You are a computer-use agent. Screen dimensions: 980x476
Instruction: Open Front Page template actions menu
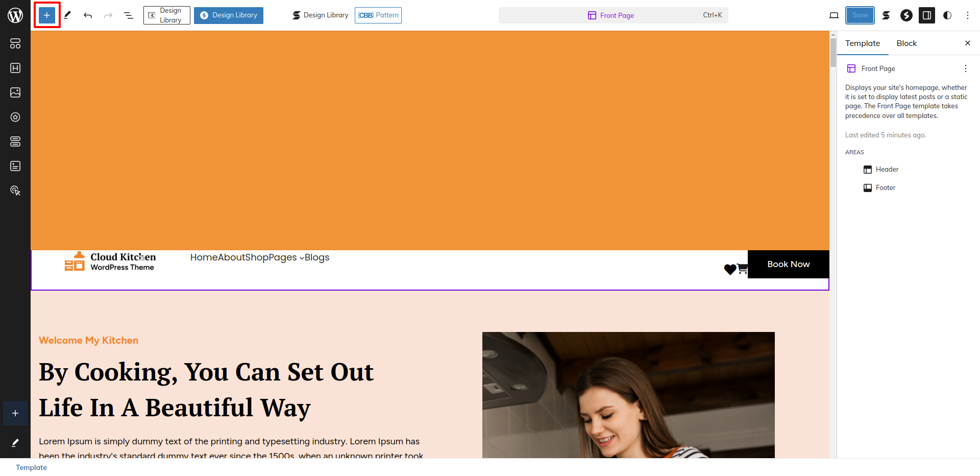(965, 68)
